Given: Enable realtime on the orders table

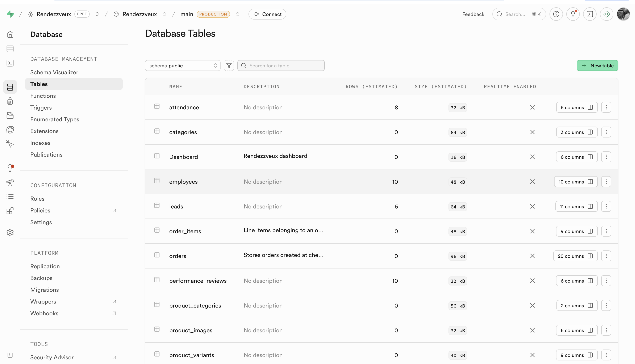Looking at the screenshot, I should click(x=532, y=256).
